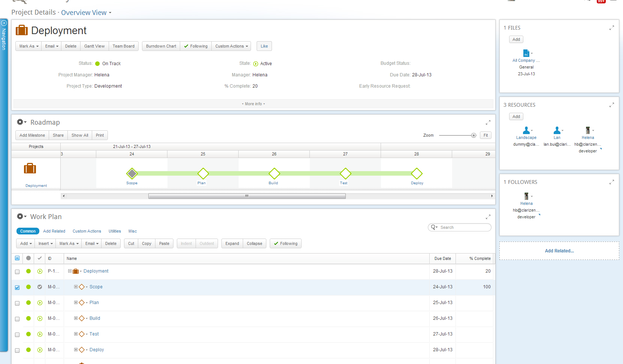Click the Deployment briefcase icon in Roadmap
This screenshot has width=623, height=364.
30,169
